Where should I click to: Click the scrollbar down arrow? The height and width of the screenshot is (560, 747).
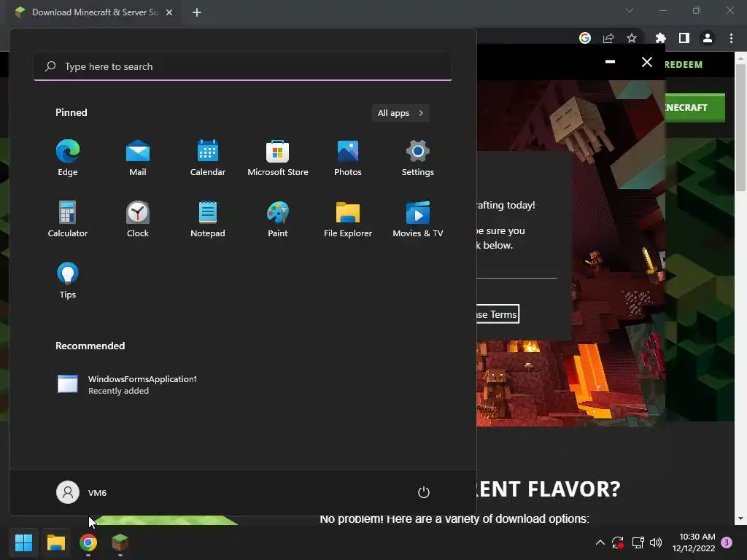[x=740, y=518]
